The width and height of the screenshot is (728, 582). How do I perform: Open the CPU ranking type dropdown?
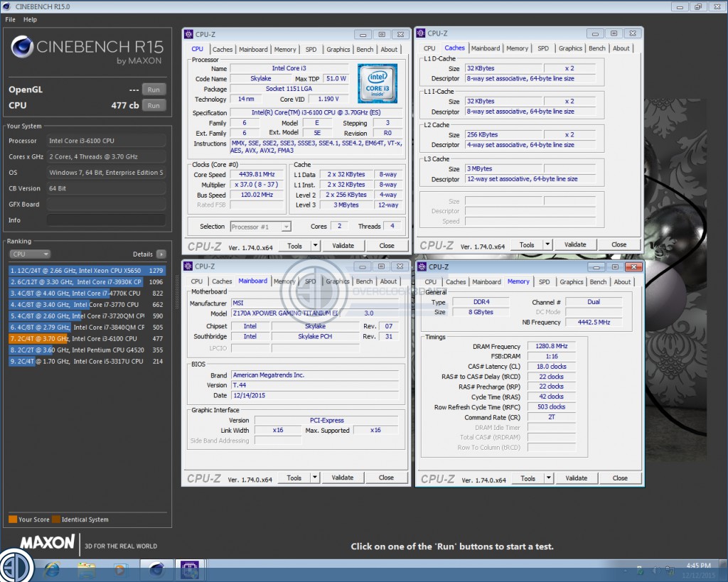30,254
